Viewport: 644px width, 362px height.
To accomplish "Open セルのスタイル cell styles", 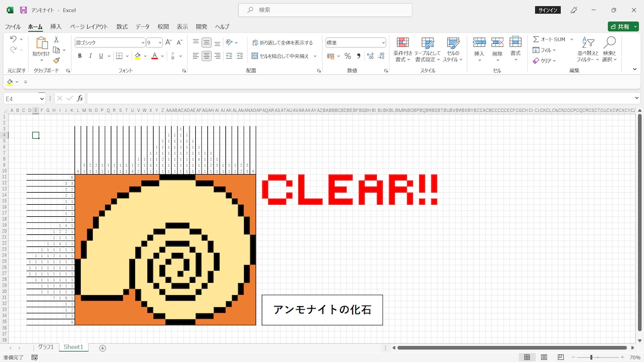I will pos(453,50).
